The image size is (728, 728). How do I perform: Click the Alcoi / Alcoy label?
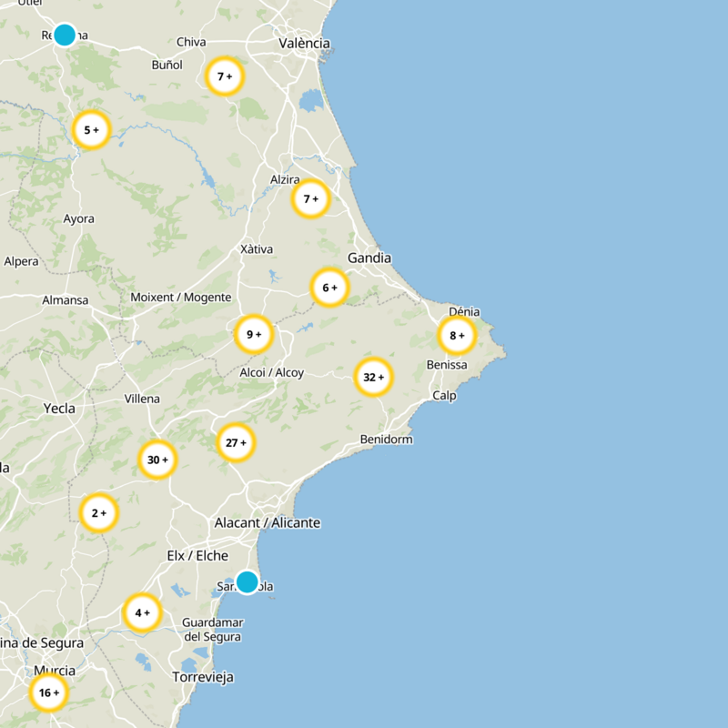[x=271, y=372]
